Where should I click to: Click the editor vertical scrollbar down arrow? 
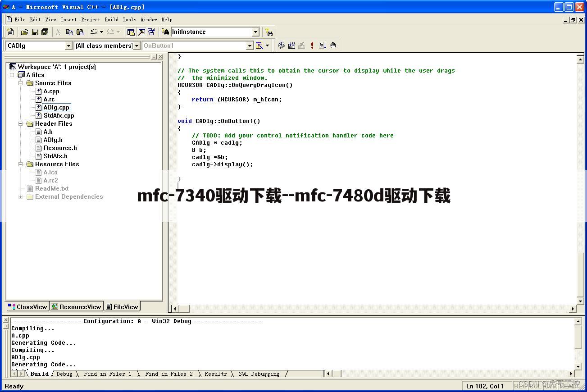click(x=580, y=301)
